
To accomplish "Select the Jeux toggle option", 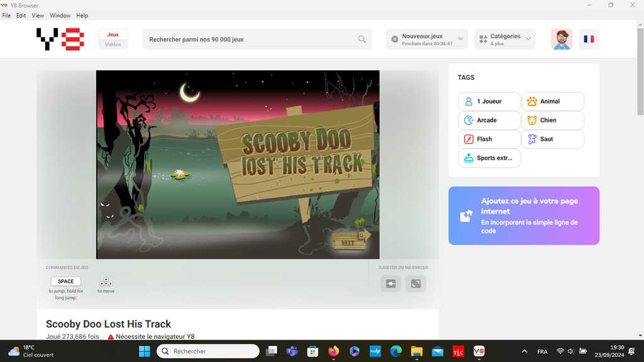I will (113, 35).
